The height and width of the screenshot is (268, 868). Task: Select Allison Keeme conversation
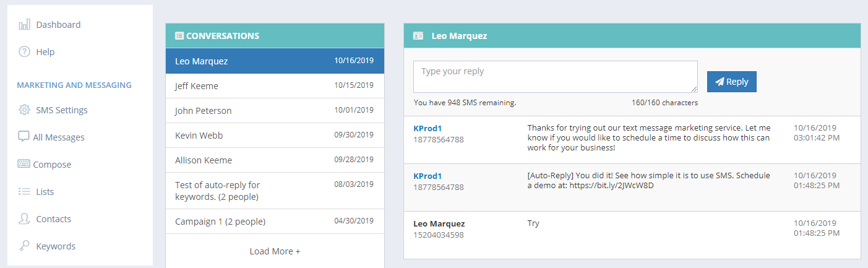click(275, 160)
